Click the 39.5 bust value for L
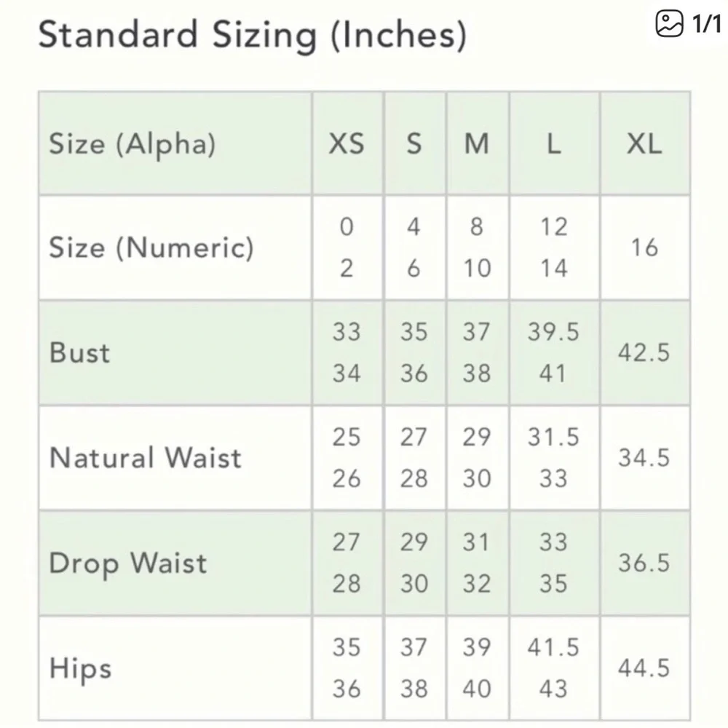This screenshot has width=728, height=728. point(553,332)
